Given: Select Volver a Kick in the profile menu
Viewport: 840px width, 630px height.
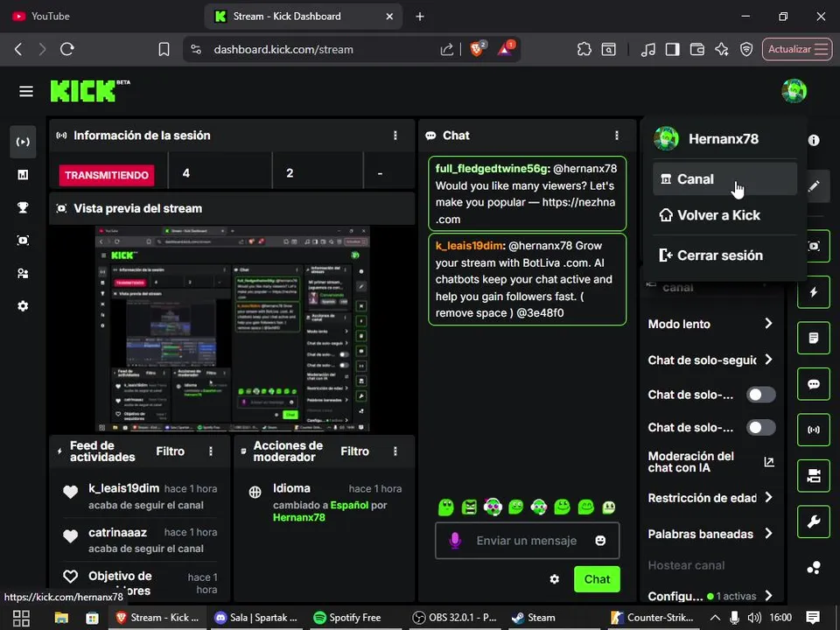Looking at the screenshot, I should click(x=724, y=215).
